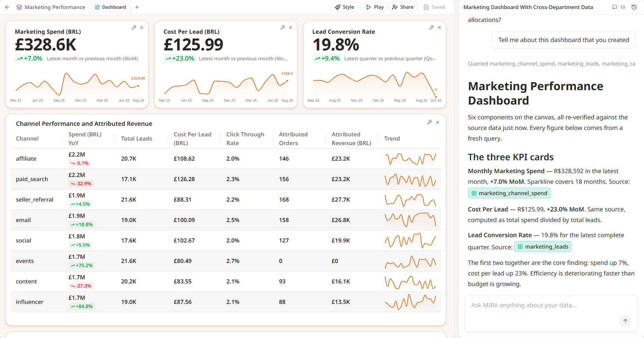Screen dimensions: 644x338
Task: Remove the Lead Conversion Rate card
Action: click(439, 27)
